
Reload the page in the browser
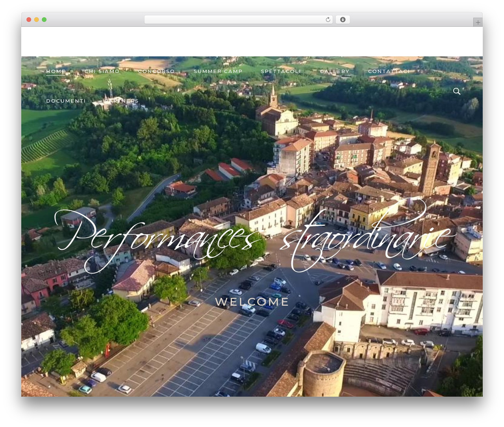(328, 20)
